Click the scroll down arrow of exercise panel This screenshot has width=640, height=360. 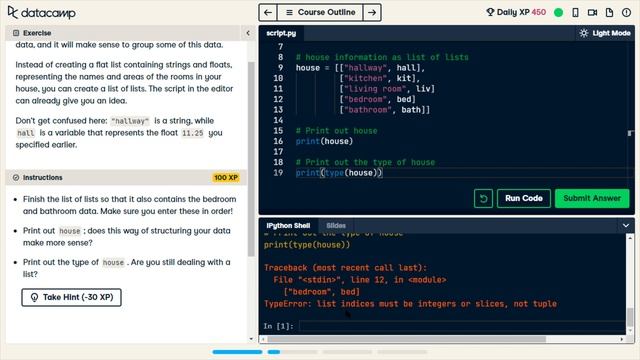tap(251, 339)
